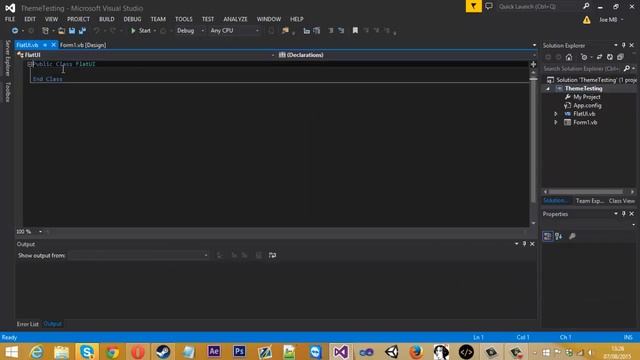Click the Solution Explorer search magnifier icon

[x=627, y=69]
